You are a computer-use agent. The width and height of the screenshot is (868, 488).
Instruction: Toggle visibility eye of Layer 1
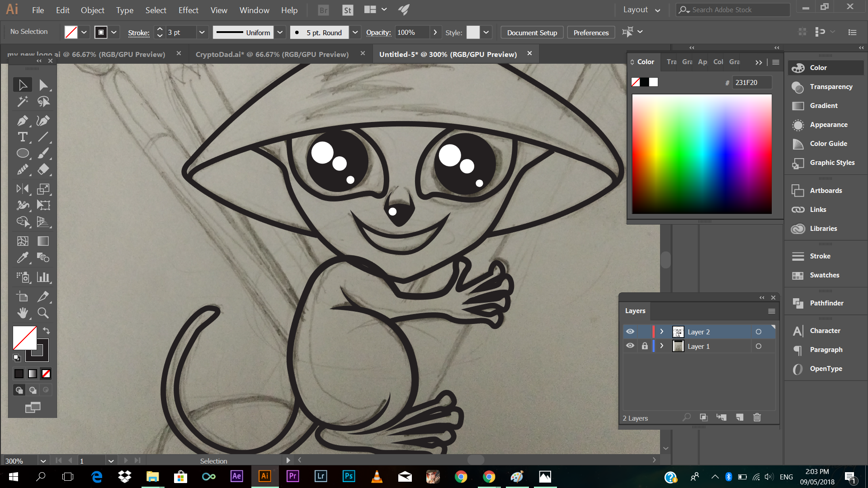tap(630, 346)
